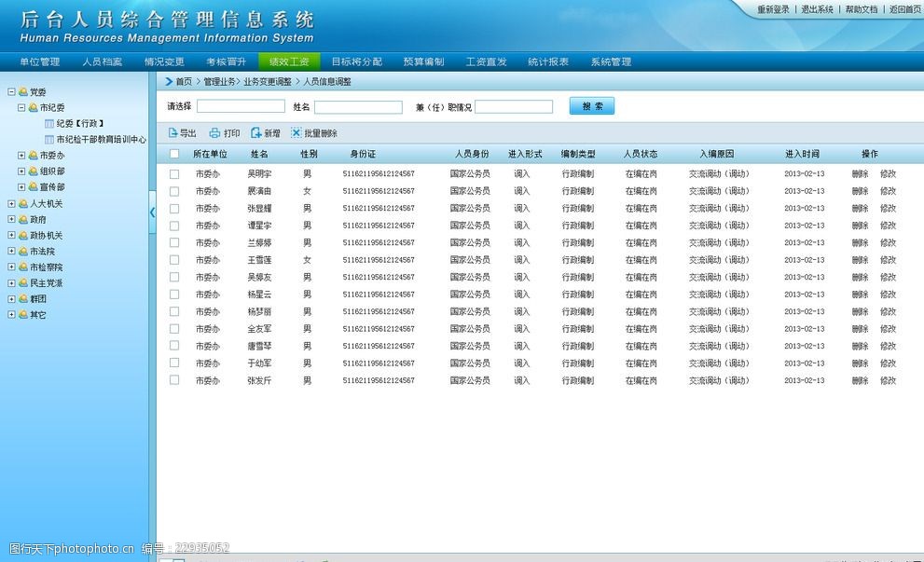Switch to the 统计报表 menu tab
The width and height of the screenshot is (924, 562).
548,62
